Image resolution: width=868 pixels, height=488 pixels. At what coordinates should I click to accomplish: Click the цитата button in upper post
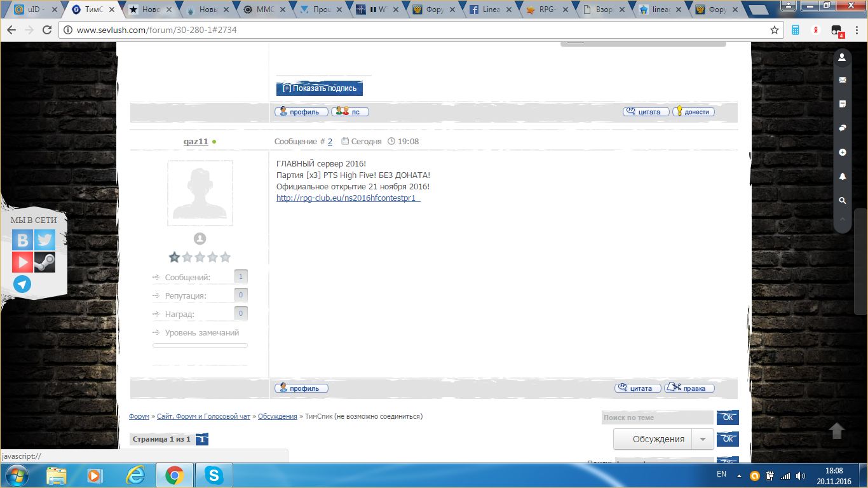(x=646, y=111)
